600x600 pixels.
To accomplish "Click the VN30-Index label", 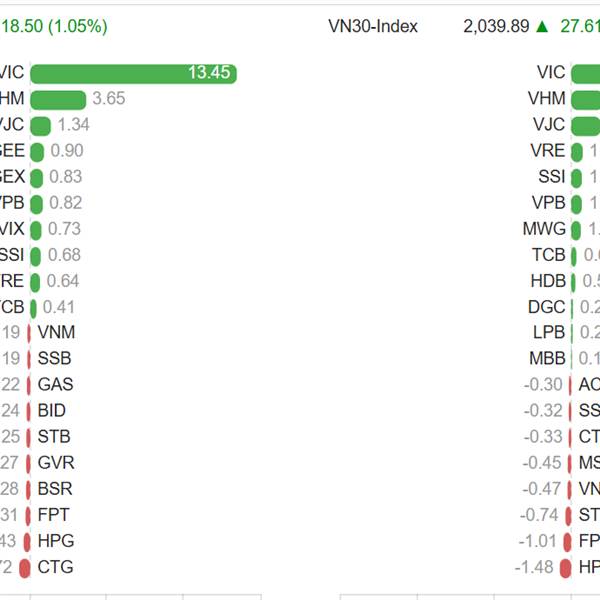I will (373, 27).
